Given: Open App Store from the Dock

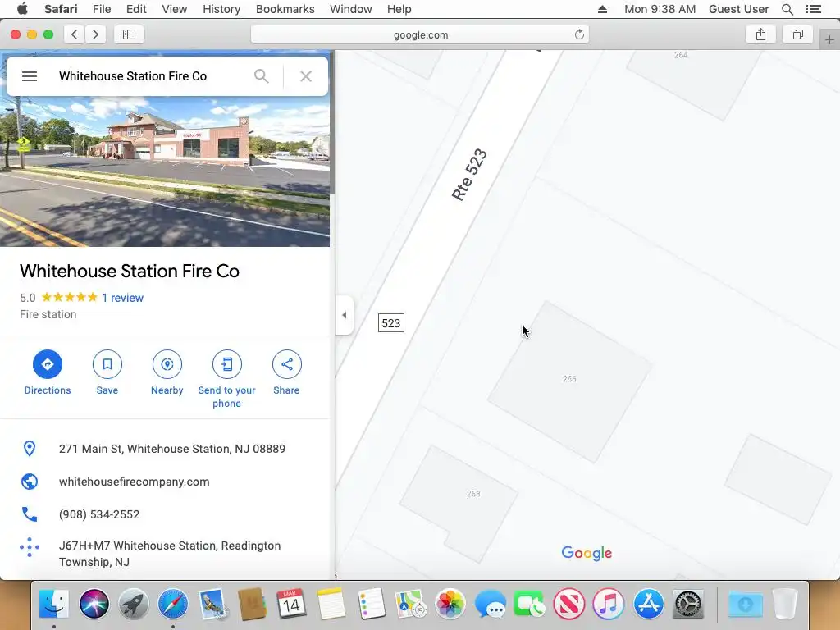Looking at the screenshot, I should point(648,604).
